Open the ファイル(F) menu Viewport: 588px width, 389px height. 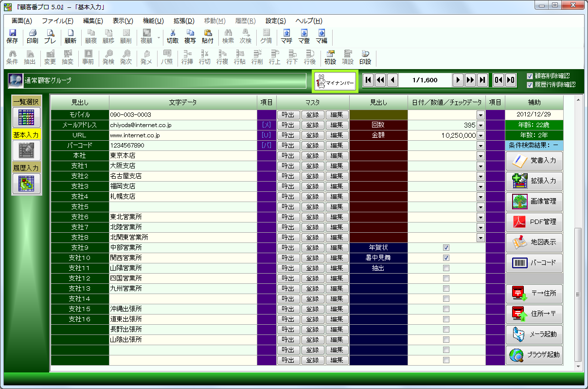(x=57, y=21)
